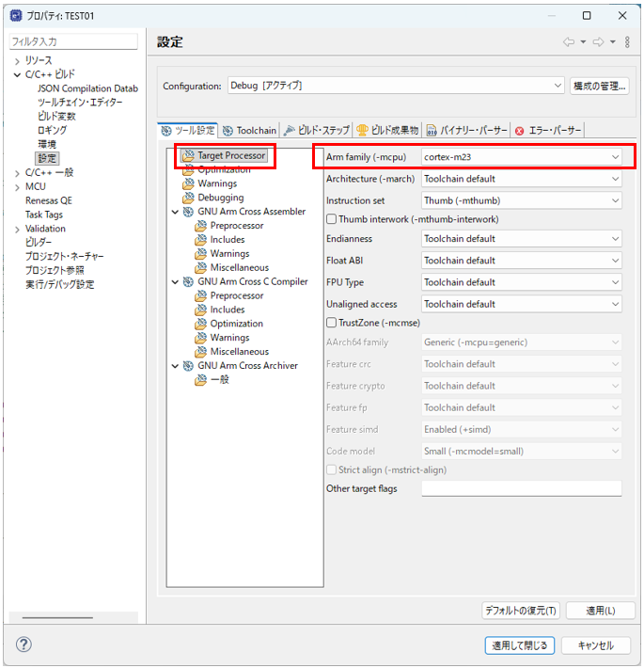Viewport: 644px width, 668px height.
Task: Expand the MCU tree item
Action: click(17, 186)
